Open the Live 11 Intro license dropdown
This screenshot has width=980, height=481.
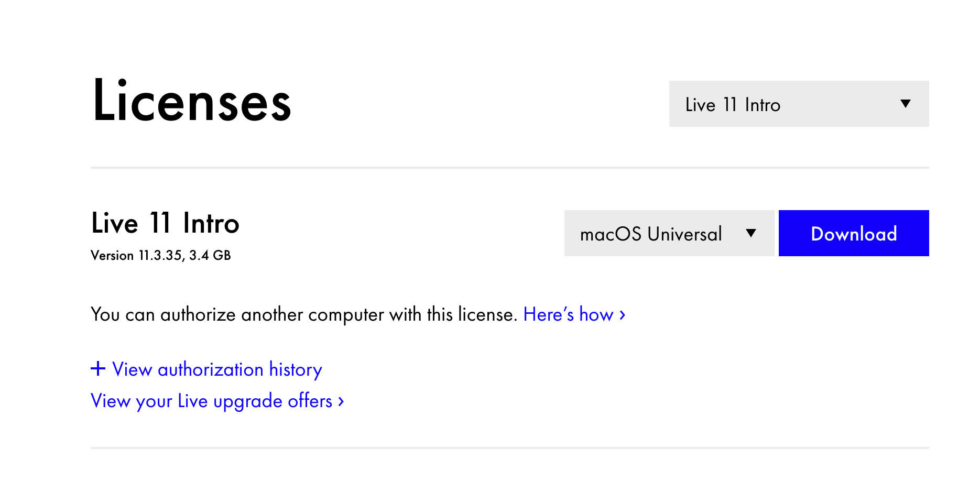click(799, 104)
